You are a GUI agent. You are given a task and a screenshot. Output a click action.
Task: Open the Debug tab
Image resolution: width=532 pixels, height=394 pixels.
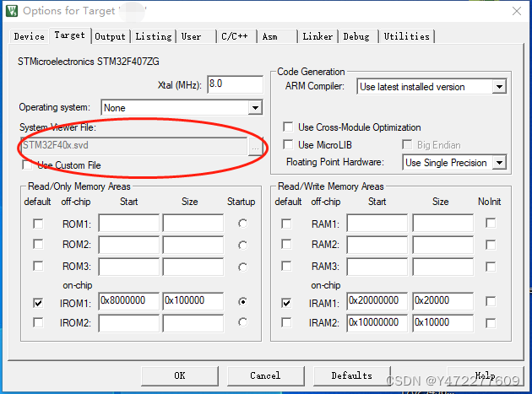point(356,36)
